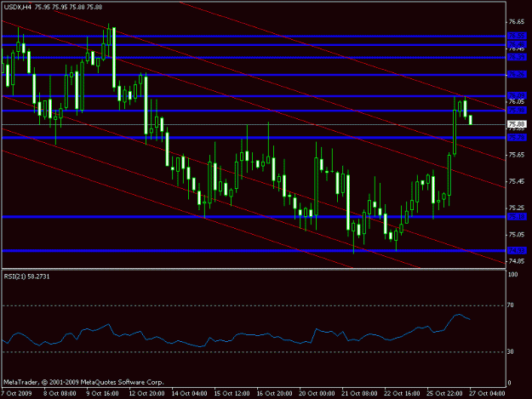Click the blue 76.48 level price tag
Image resolution: width=532 pixels, height=399 pixels.
pos(517,45)
